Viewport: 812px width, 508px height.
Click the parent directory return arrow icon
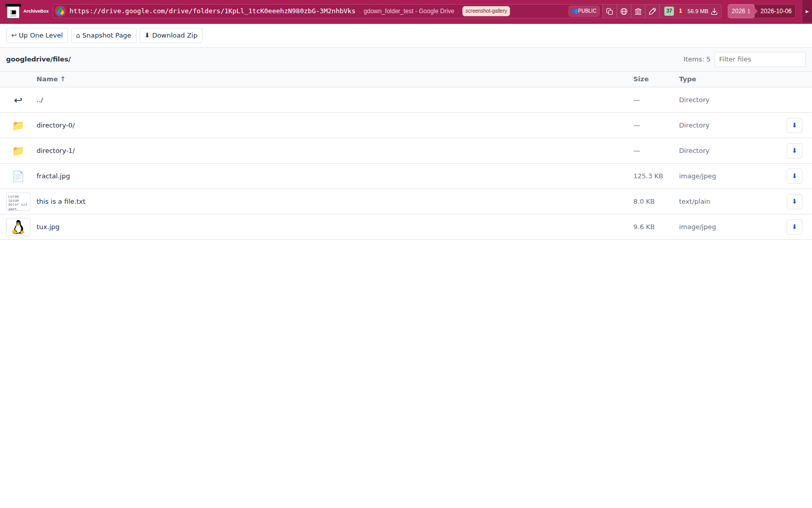click(x=18, y=100)
